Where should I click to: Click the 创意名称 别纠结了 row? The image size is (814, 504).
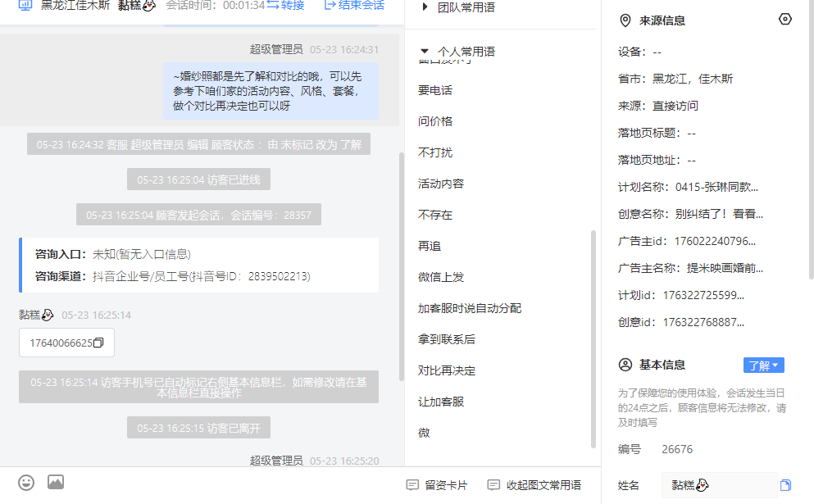tap(690, 214)
